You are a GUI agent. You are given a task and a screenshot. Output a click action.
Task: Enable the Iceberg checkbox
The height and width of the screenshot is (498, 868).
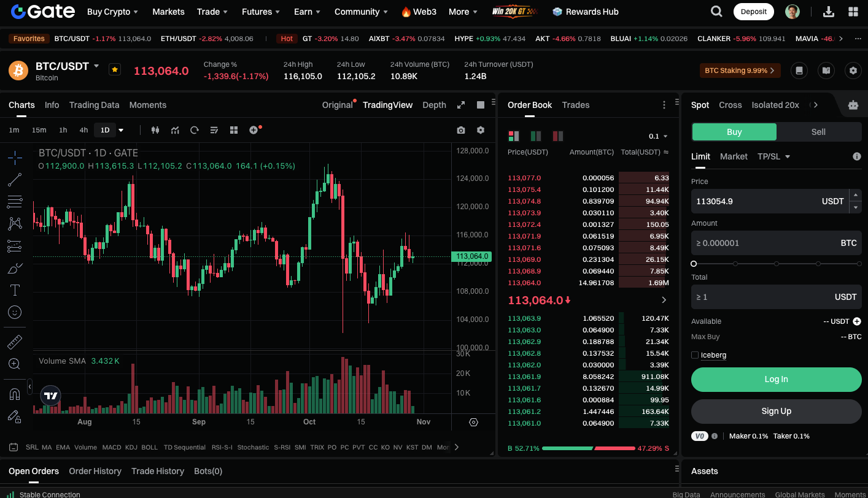point(695,355)
